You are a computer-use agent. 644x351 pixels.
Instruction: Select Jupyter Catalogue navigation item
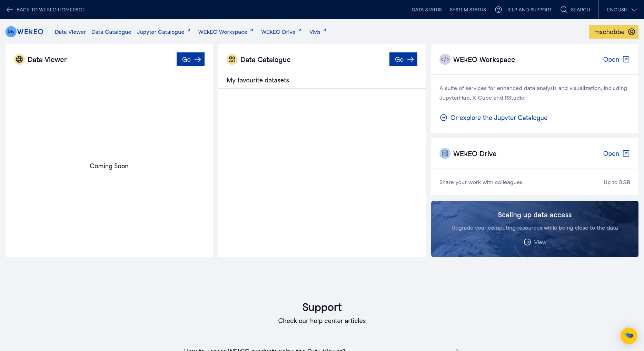pos(160,32)
